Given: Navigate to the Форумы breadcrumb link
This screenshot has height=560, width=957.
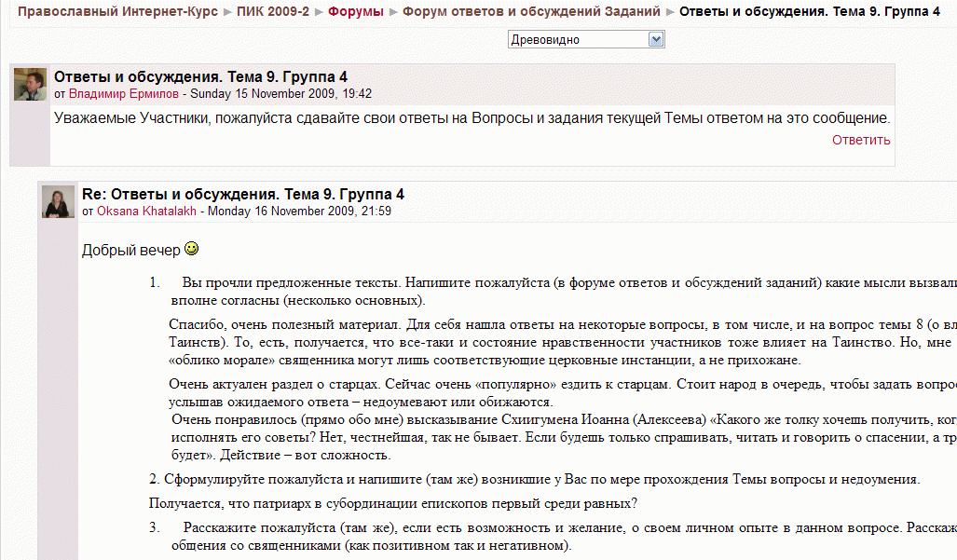Looking at the screenshot, I should 356,12.
